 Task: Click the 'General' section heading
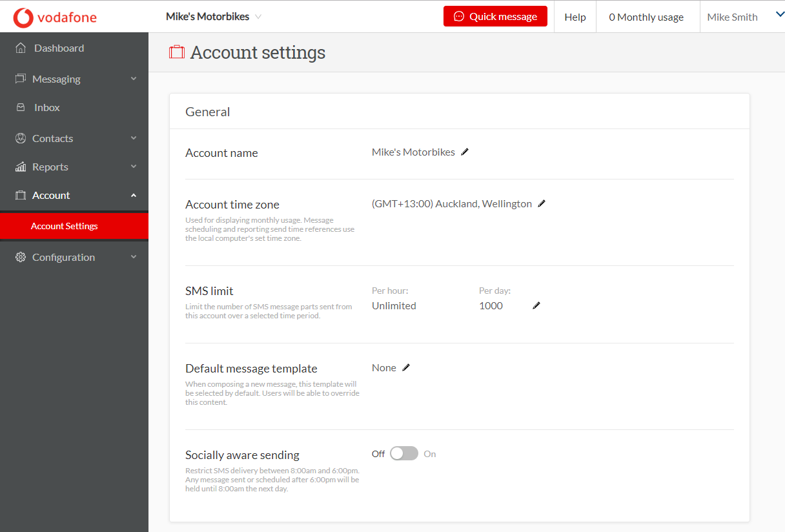tap(208, 112)
